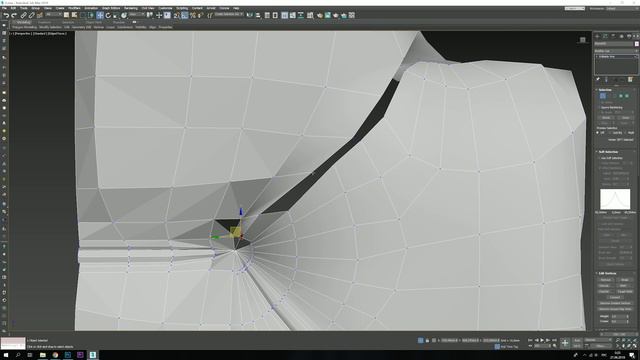
Task: Open the Select by Name dialog
Action: coord(74,15)
